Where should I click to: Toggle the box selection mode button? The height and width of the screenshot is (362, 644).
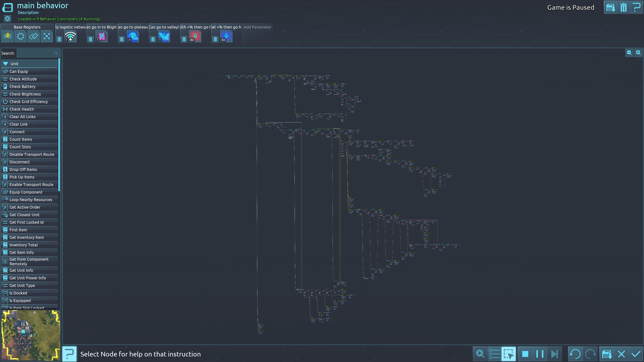pos(508,354)
